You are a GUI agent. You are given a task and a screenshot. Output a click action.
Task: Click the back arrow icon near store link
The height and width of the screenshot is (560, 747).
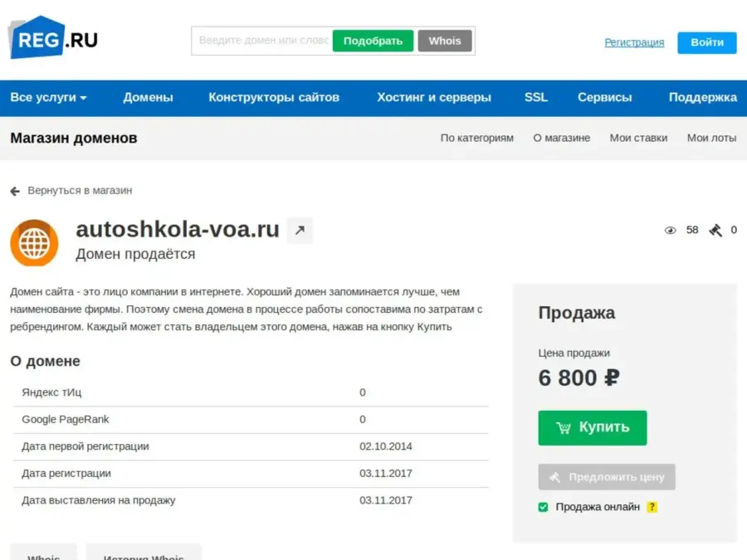[15, 191]
